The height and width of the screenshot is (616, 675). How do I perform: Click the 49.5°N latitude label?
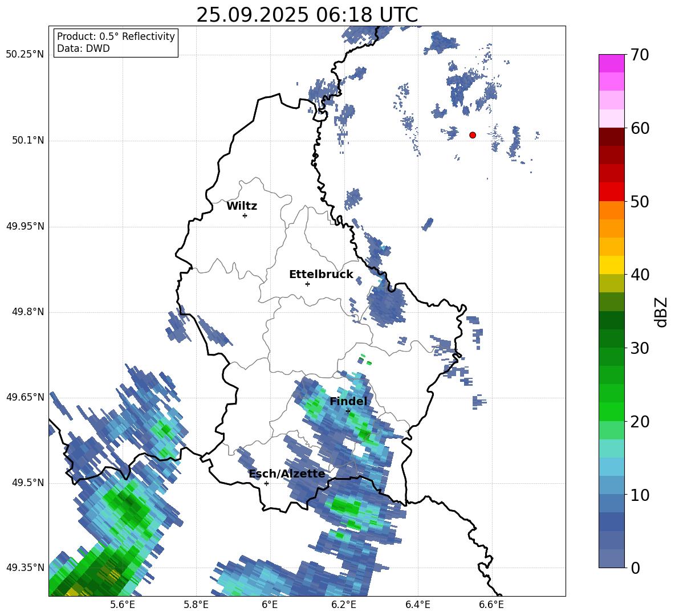[x=28, y=483]
